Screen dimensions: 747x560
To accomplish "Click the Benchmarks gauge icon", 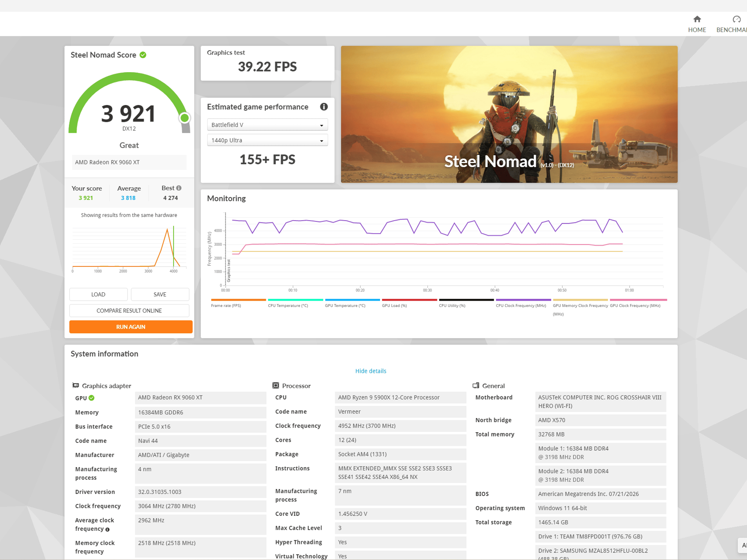I will tap(736, 19).
